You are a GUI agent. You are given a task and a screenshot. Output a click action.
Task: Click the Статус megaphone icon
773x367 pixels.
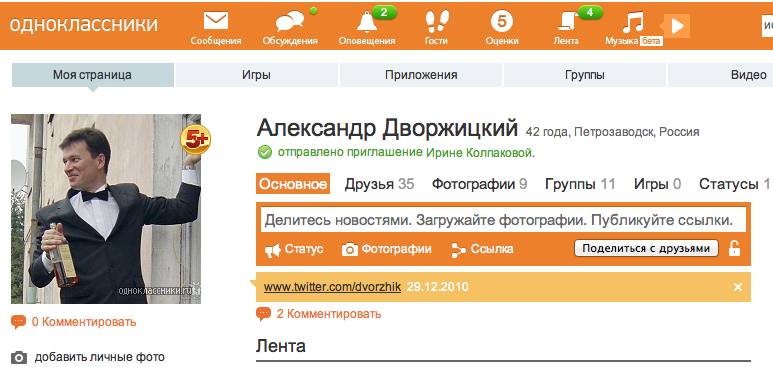tap(273, 250)
